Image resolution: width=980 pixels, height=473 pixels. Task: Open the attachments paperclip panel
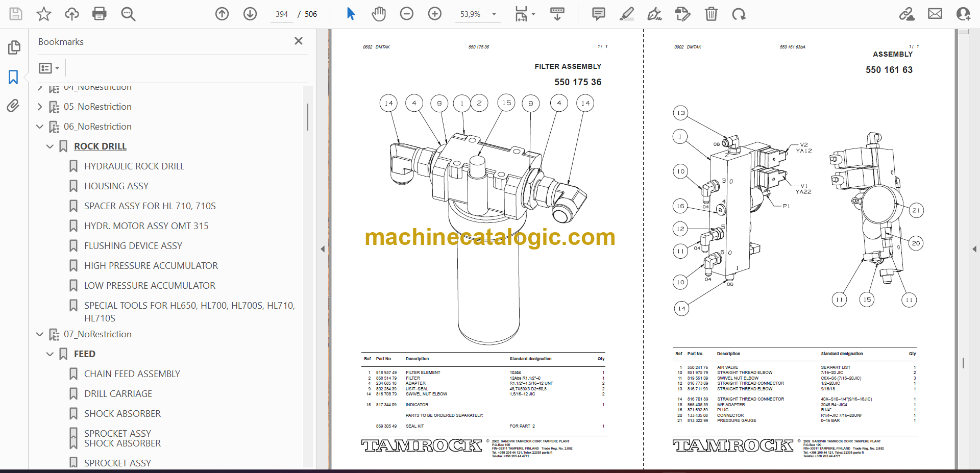(14, 106)
